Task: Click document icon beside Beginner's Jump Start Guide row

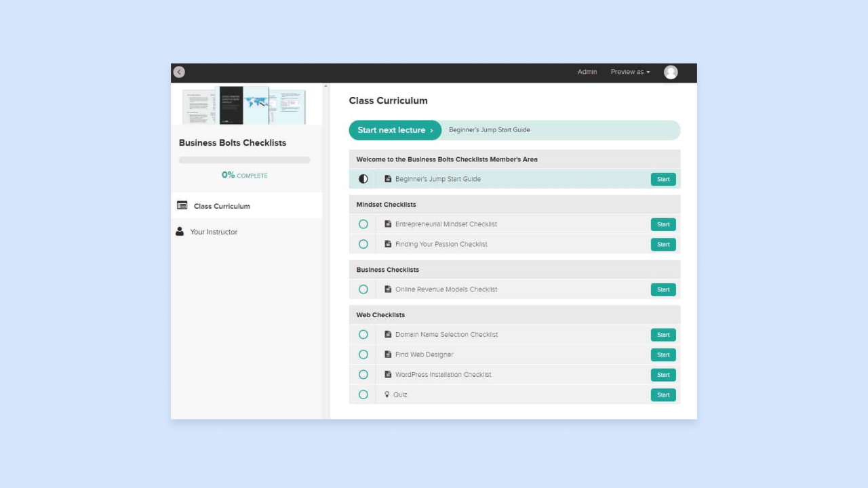Action: [x=388, y=179]
